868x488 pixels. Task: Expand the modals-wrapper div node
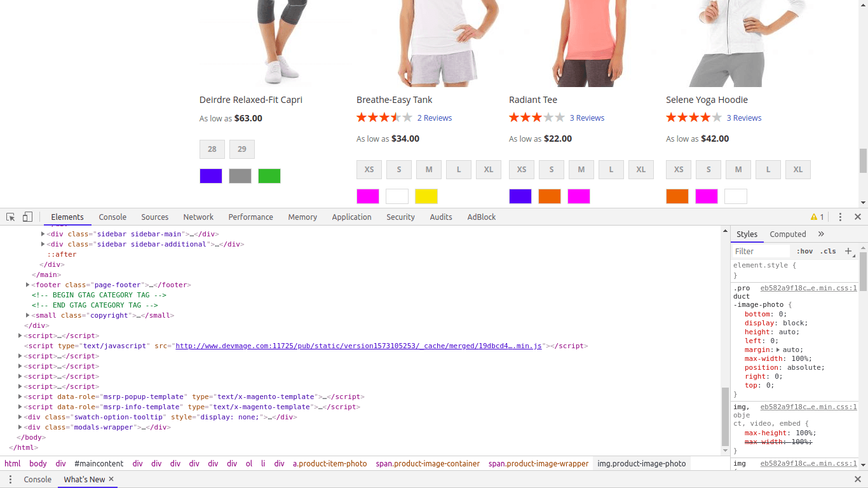[20, 427]
